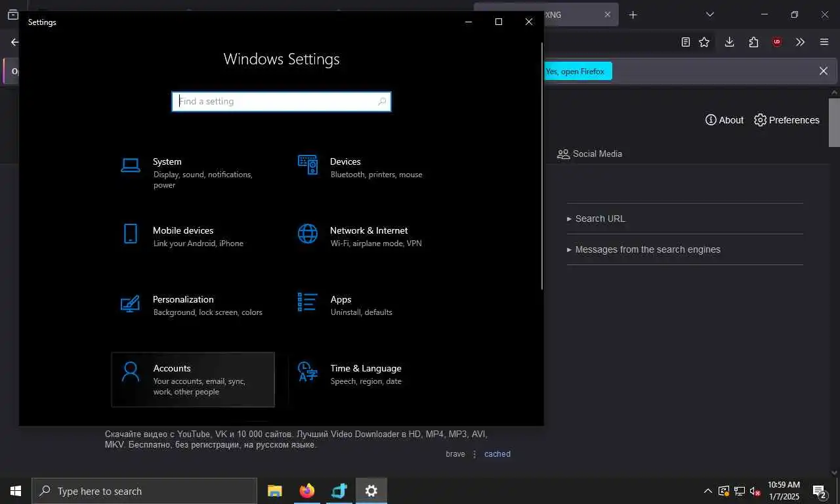The image size is (840, 504).
Task: Click the Find a setting search box
Action: [282, 102]
